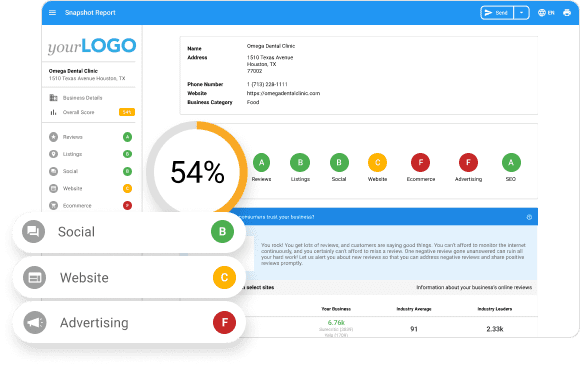580x366 pixels.
Task: Click the Website card browser icon
Action: click(34, 278)
